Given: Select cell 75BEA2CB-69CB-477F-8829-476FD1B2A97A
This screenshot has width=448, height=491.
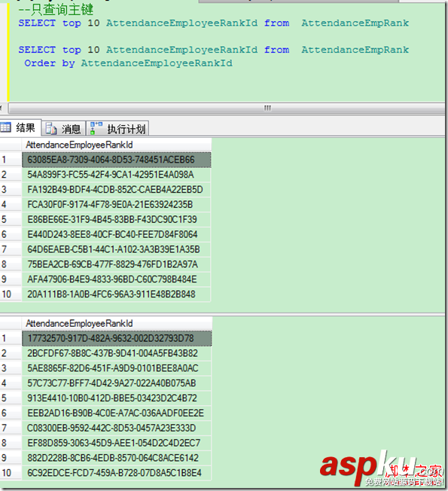Looking at the screenshot, I should pyautogui.click(x=116, y=264).
